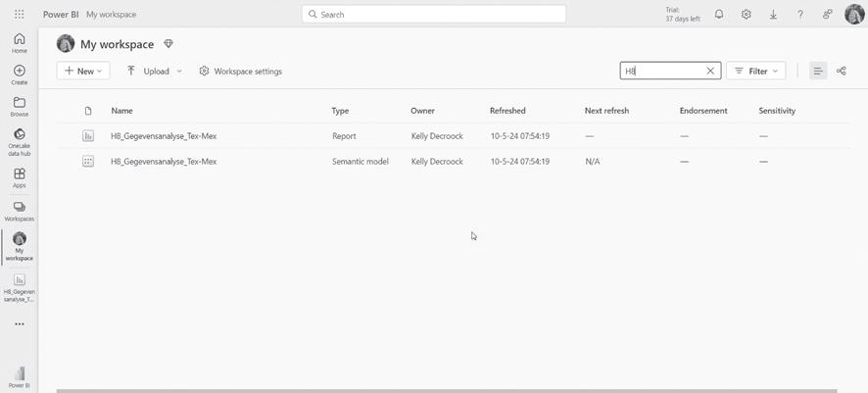This screenshot has width=868, height=393.
Task: Go to Browse in left navigation
Action: pos(19,107)
